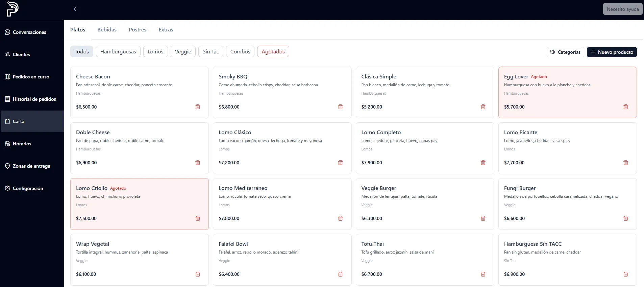Open Conversaciones from the sidebar
The height and width of the screenshot is (287, 644).
(29, 32)
